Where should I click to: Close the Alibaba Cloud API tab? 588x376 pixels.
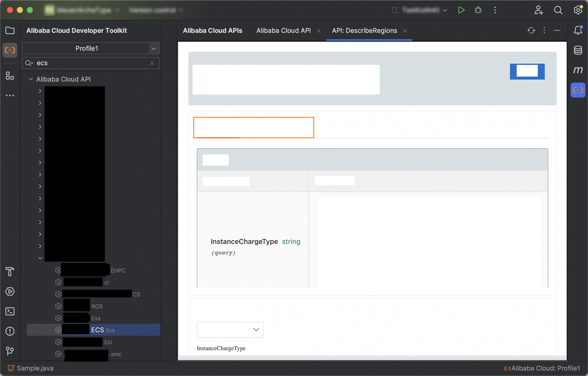click(x=319, y=31)
